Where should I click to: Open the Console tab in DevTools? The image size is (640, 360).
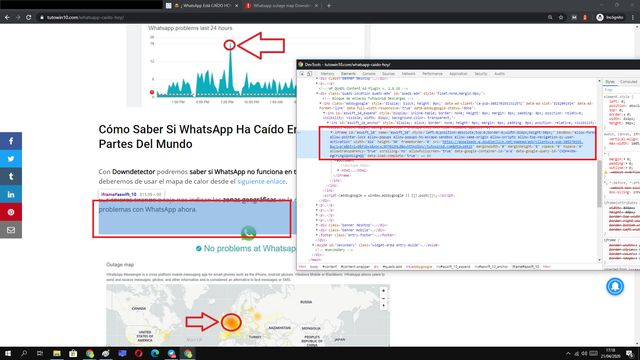[x=369, y=74]
